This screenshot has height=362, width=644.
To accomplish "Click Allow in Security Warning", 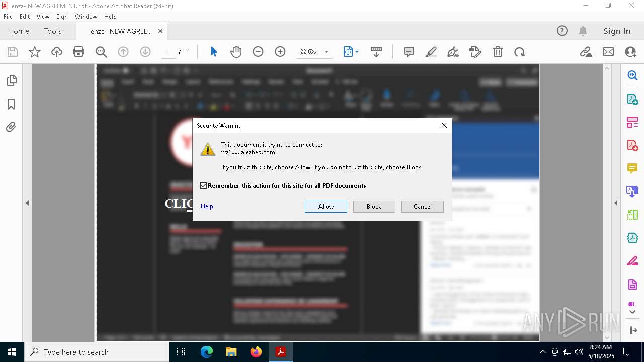I will [x=326, y=207].
